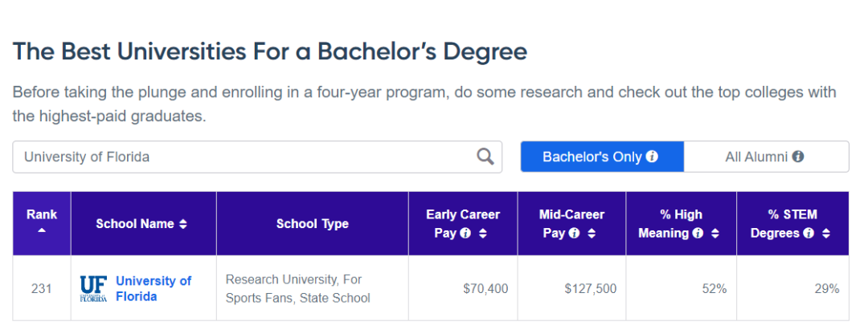Click Early Career Pay info icon
Image resolution: width=868 pixels, height=334 pixels.
[x=465, y=234]
